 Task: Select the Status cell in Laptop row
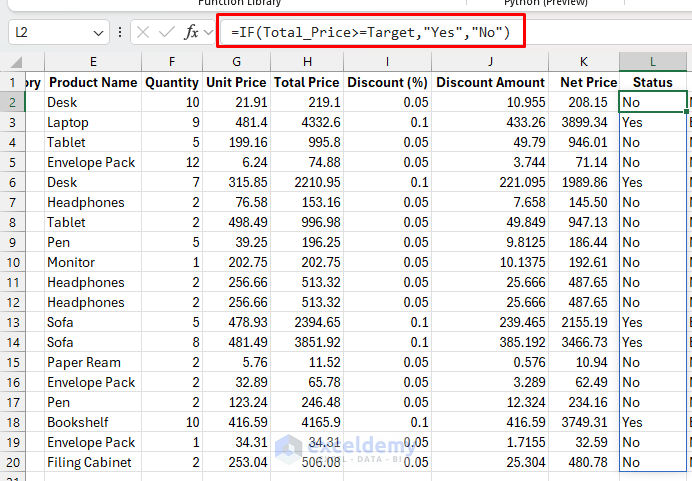[x=653, y=122]
